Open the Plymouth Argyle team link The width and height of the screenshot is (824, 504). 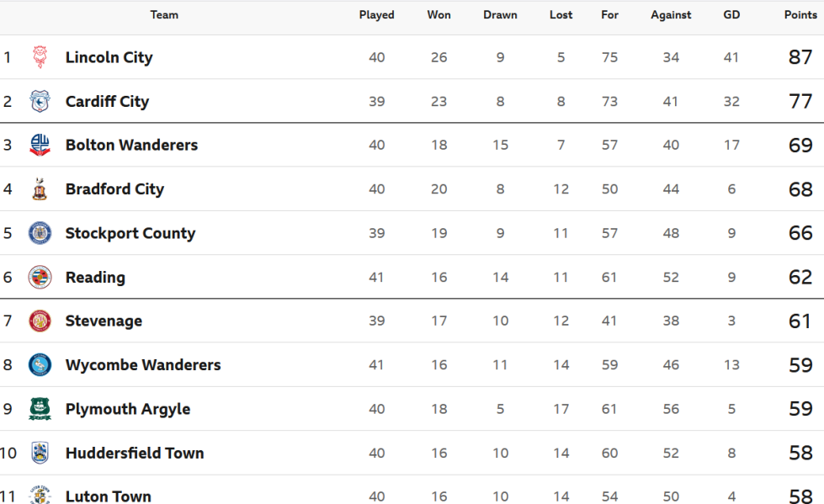pos(128,410)
